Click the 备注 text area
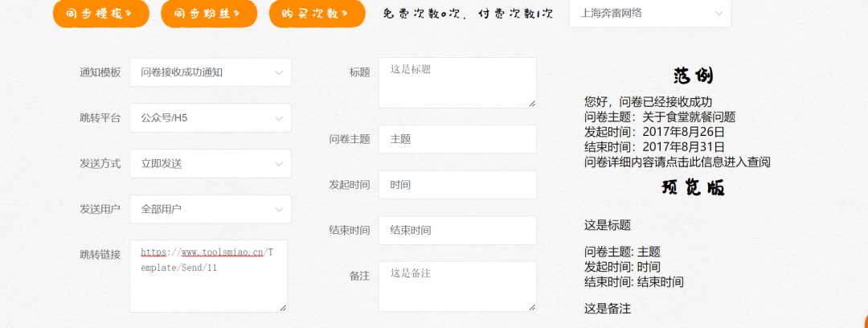The image size is (868, 328). [458, 286]
